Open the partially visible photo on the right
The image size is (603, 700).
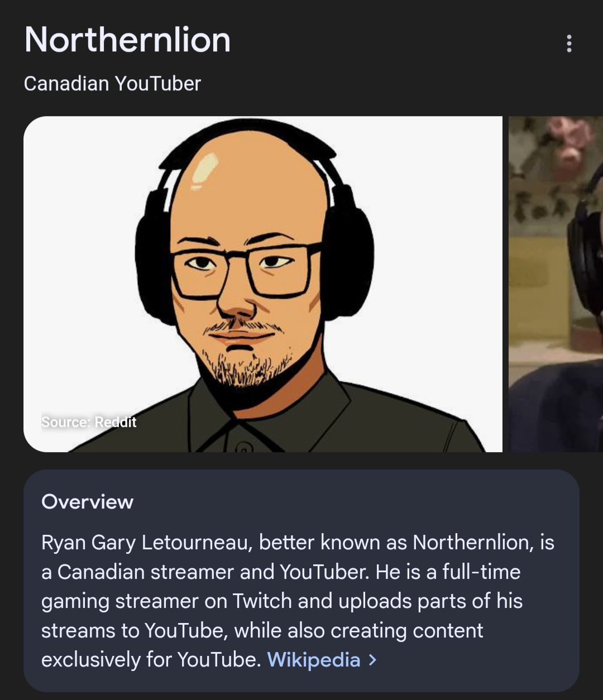point(556,284)
